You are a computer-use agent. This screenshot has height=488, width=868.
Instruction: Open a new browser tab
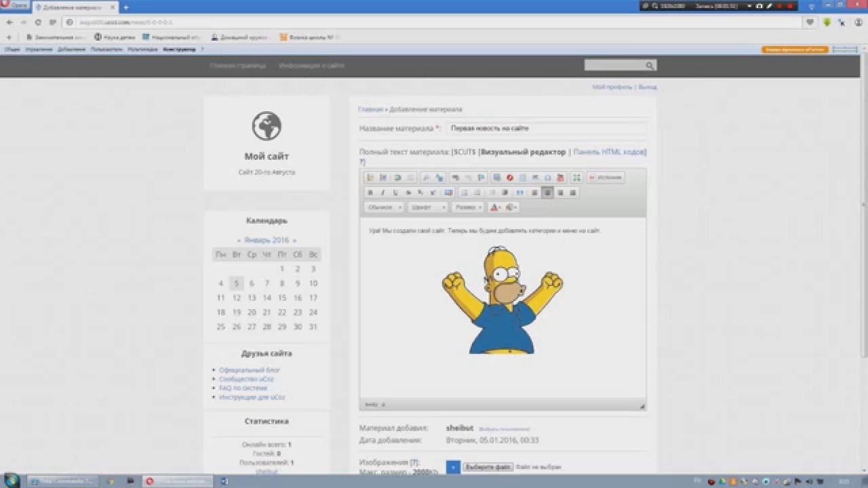tap(125, 7)
